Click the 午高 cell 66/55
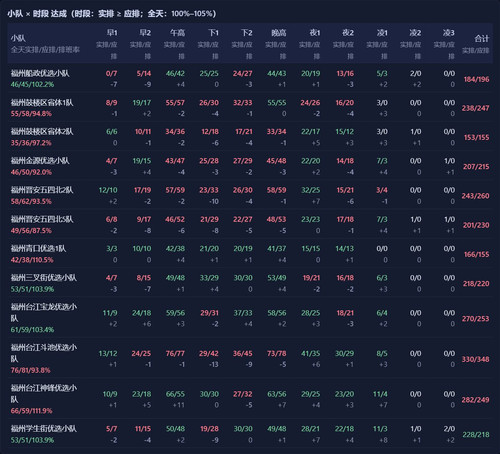 pyautogui.click(x=175, y=394)
